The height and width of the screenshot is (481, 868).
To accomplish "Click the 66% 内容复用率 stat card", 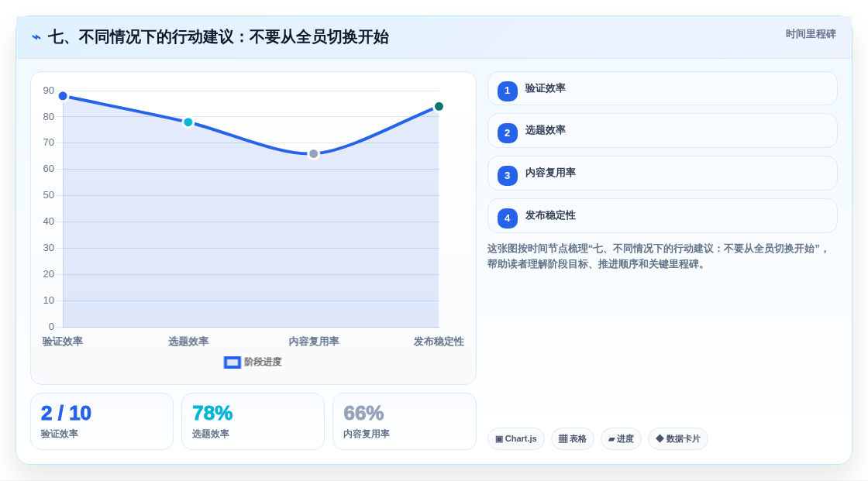I will tap(404, 421).
